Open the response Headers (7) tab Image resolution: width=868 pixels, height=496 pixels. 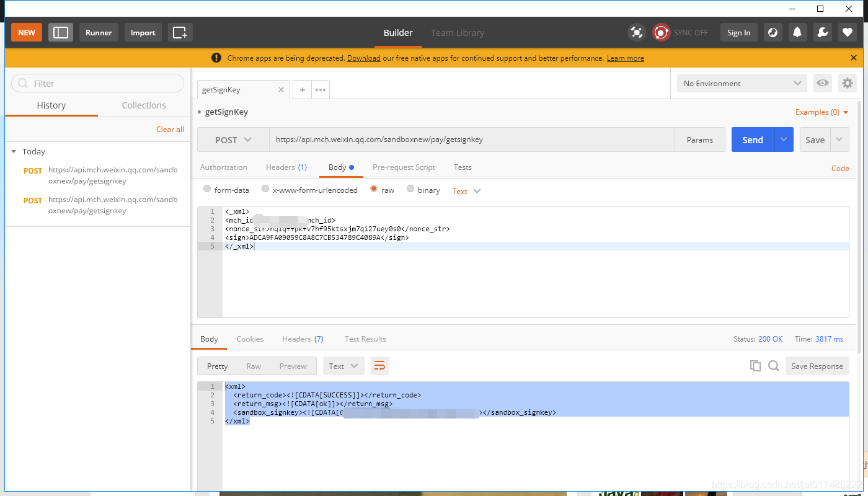[303, 339]
